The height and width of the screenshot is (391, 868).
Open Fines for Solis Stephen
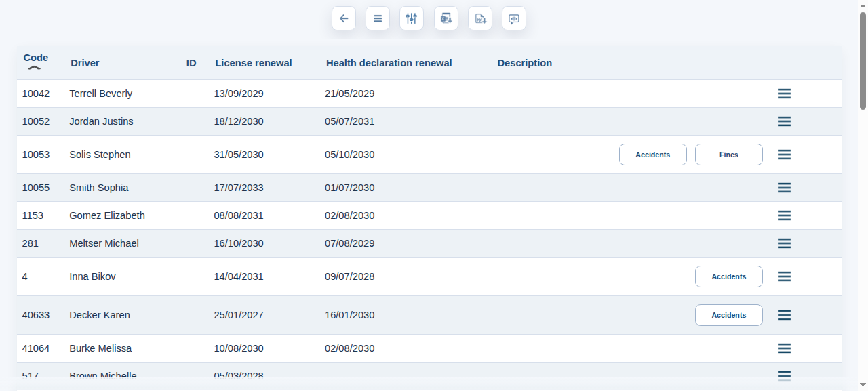click(729, 155)
